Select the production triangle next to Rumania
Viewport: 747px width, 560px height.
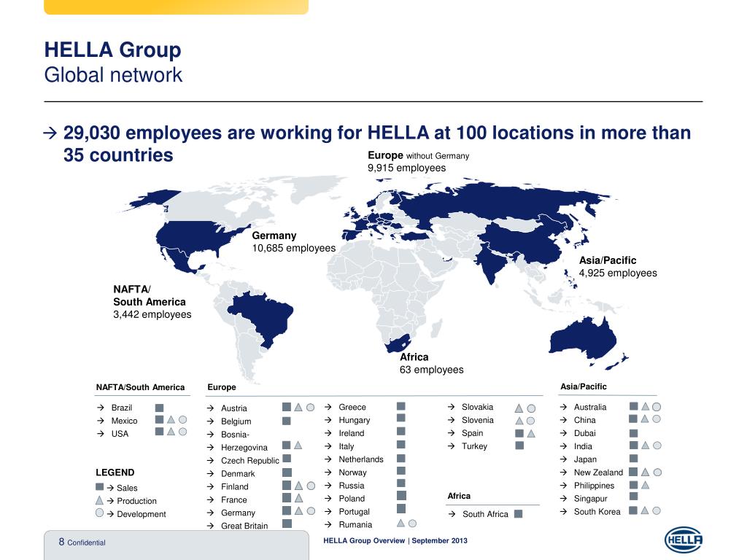[400, 523]
